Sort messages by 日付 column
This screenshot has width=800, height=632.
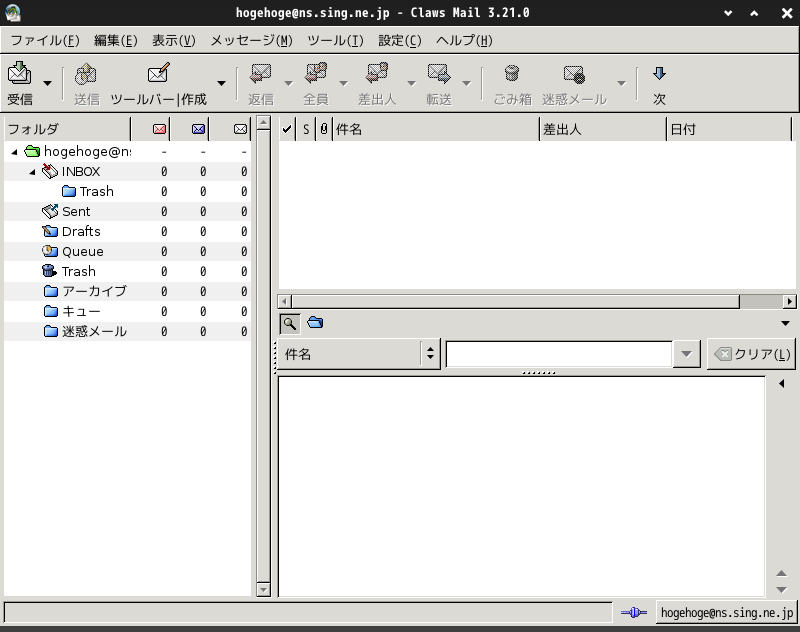tap(729, 129)
